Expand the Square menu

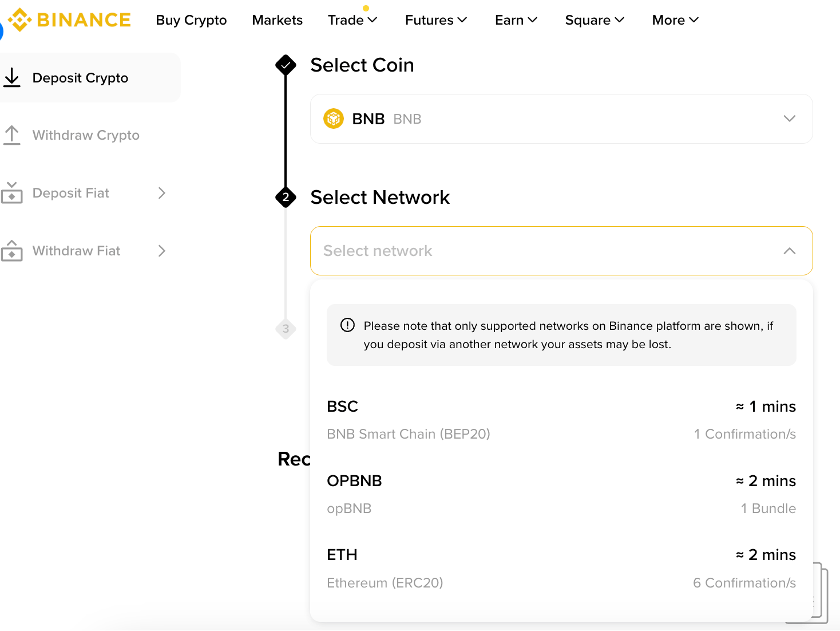(x=595, y=20)
